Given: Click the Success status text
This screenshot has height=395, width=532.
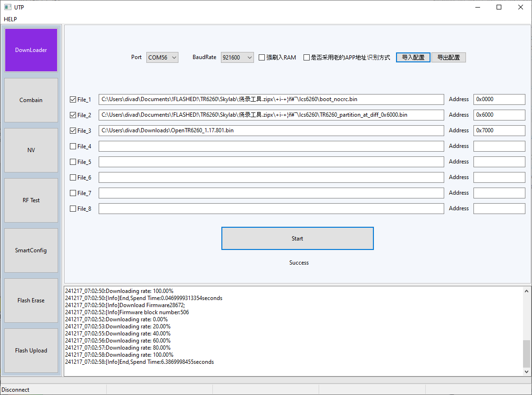Looking at the screenshot, I should [299, 263].
